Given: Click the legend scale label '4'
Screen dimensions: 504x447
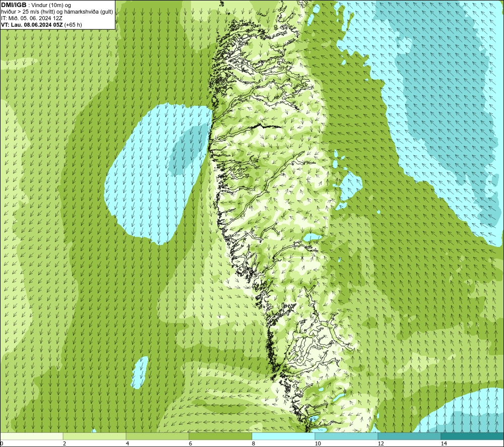Looking at the screenshot, I should click(x=128, y=443).
